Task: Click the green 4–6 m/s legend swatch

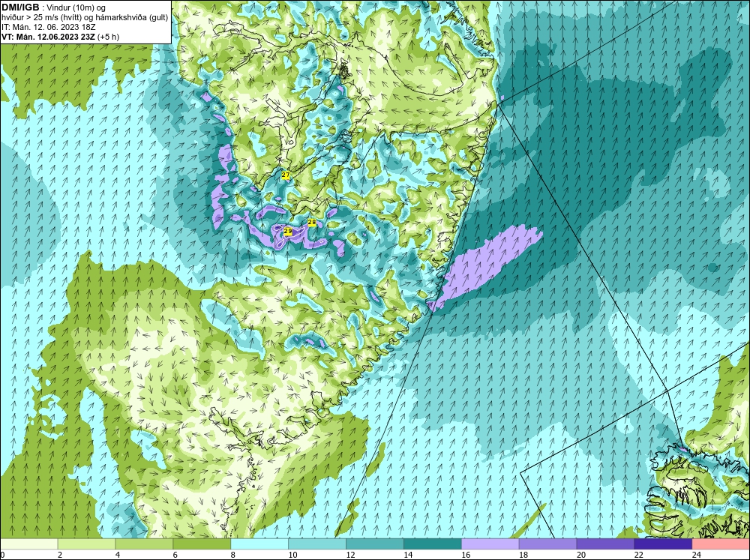Action: [144, 544]
